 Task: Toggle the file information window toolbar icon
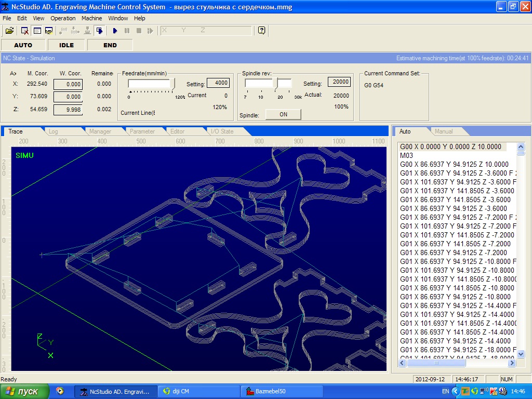point(37,31)
